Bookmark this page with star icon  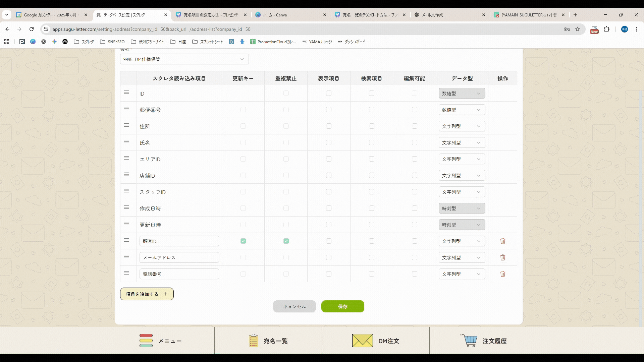point(578,29)
